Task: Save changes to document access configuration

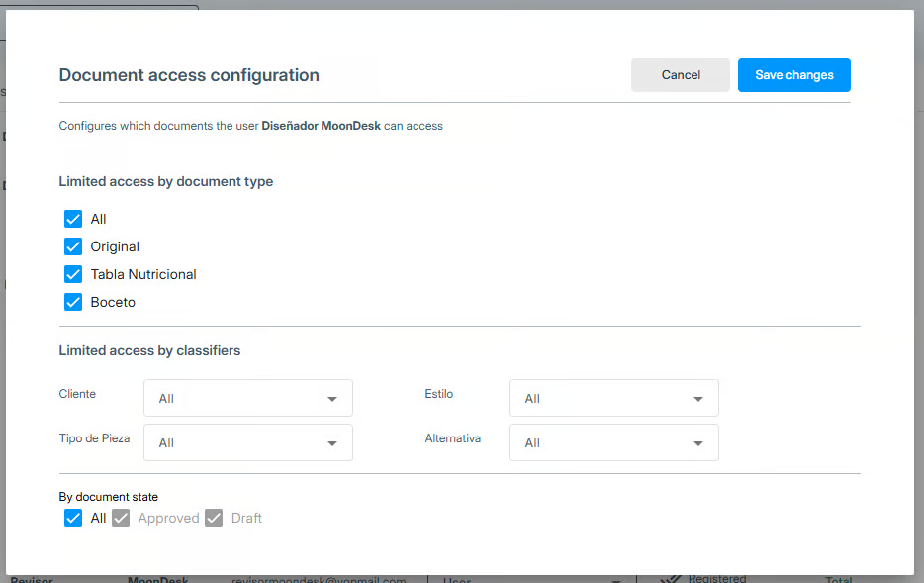Action: [x=793, y=75]
